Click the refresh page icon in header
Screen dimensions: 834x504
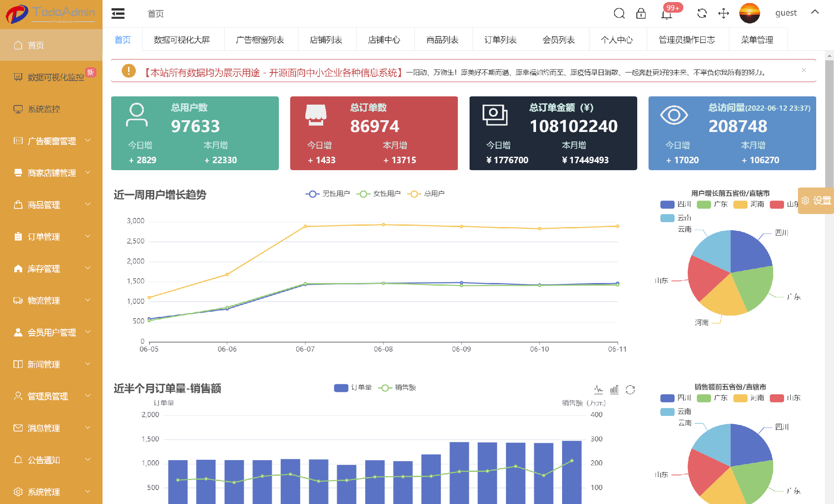(x=702, y=13)
